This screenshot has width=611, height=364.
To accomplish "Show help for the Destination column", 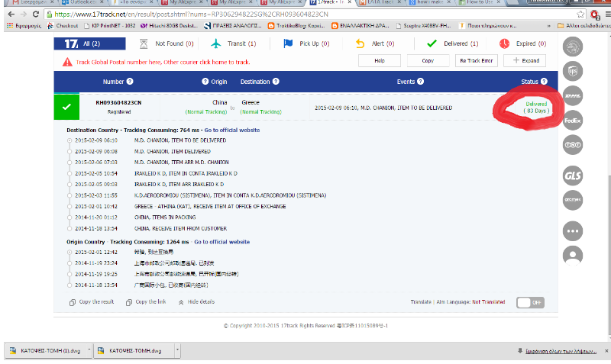I will coord(276,82).
